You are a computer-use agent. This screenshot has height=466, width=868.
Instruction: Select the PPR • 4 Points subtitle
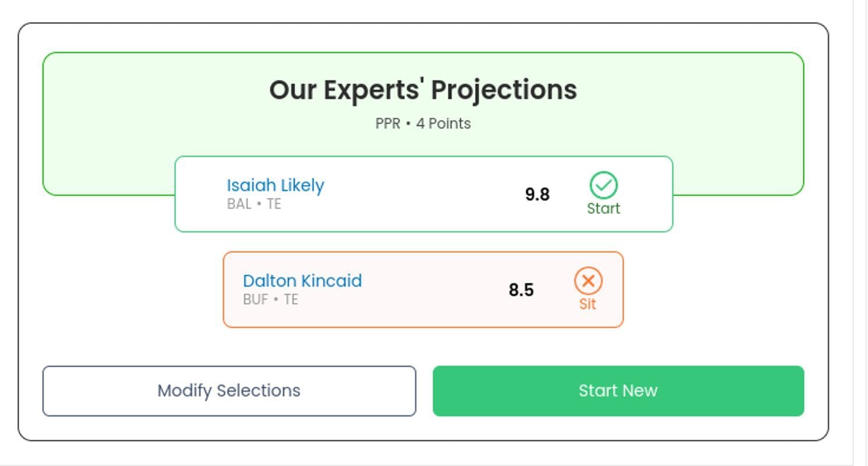point(423,123)
